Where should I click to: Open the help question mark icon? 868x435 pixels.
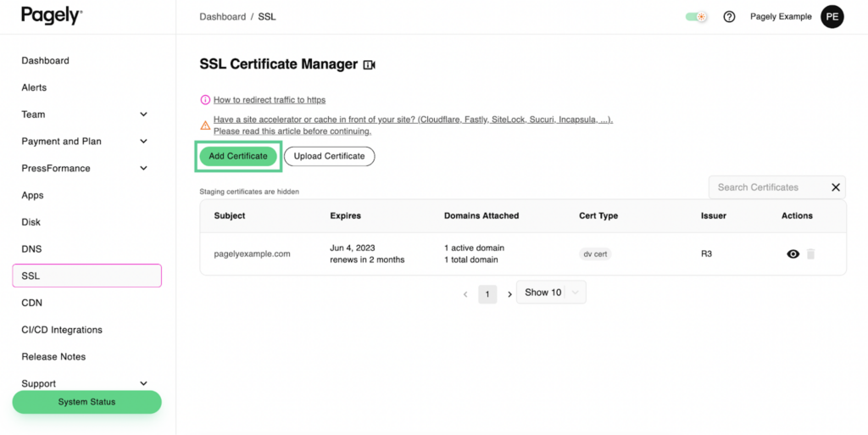pyautogui.click(x=729, y=17)
